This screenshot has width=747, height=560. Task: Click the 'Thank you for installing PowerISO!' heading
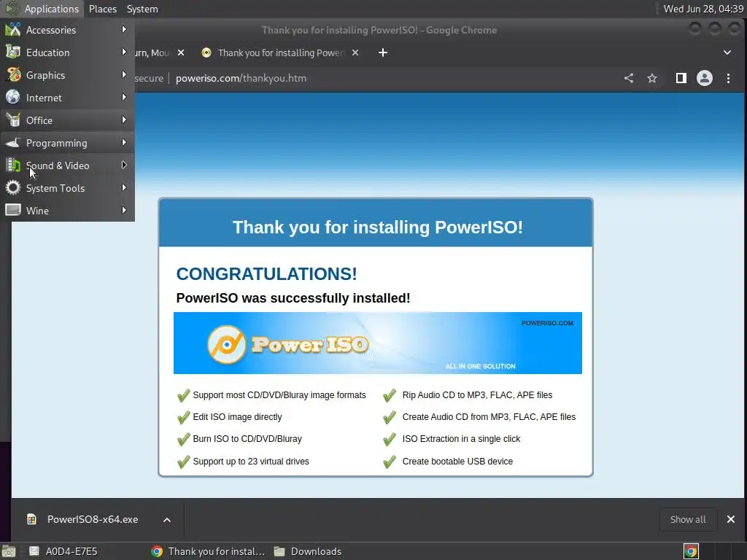[377, 227]
